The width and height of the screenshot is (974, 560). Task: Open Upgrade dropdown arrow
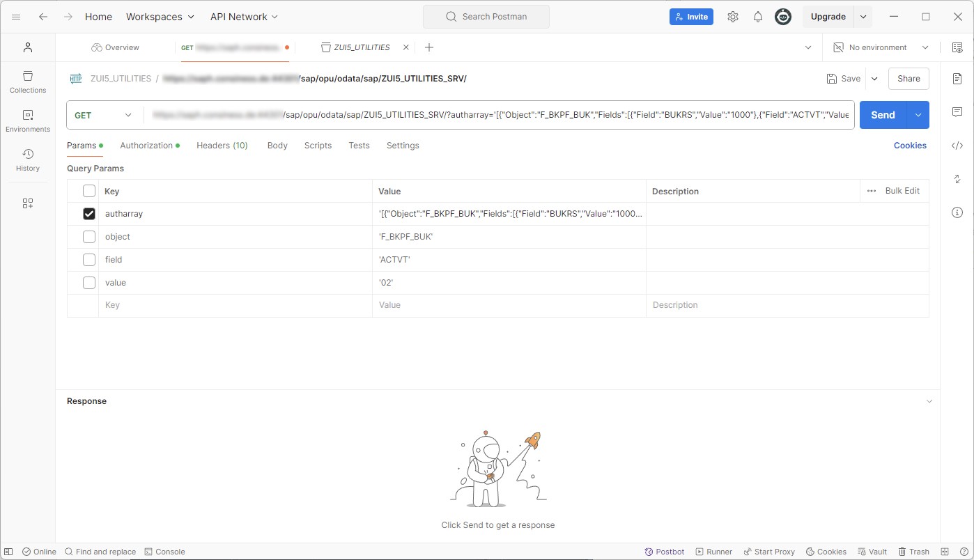[863, 17]
